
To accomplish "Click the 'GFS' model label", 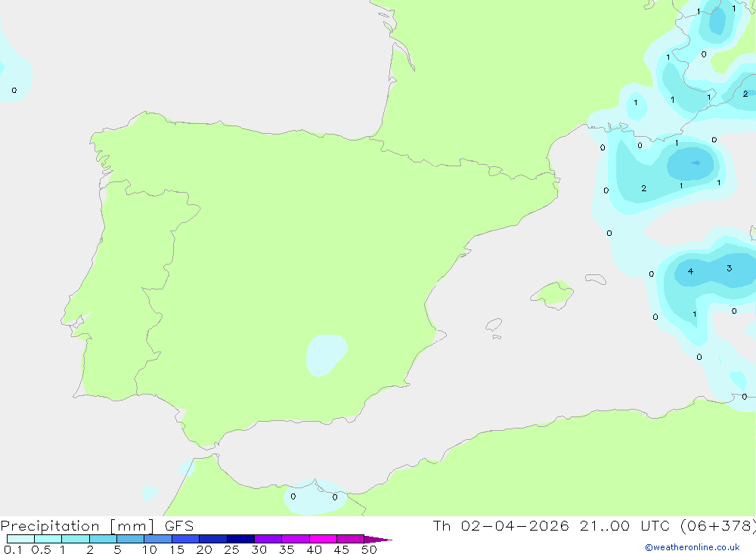I will [179, 526].
